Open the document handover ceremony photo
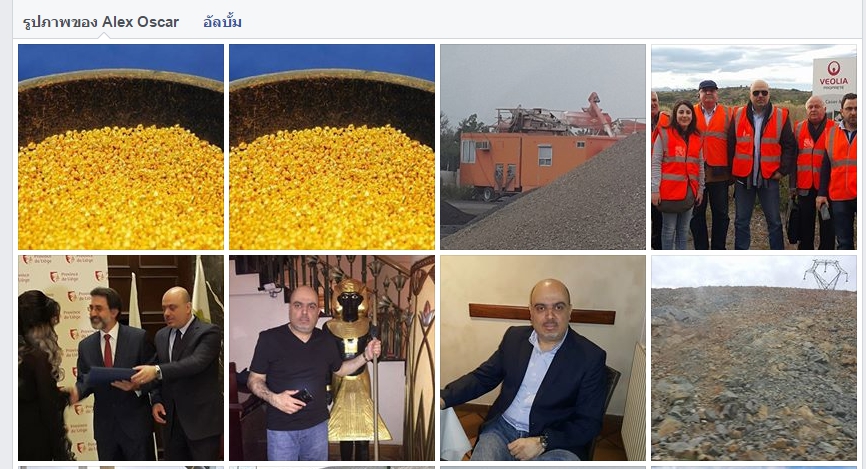866x469 pixels. (x=121, y=358)
